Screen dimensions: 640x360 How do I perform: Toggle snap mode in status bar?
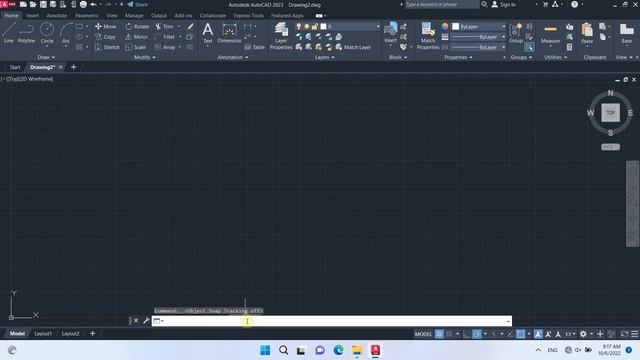(449, 334)
